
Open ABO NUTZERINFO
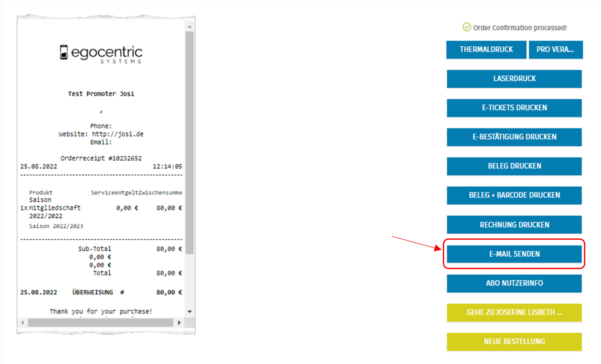coord(514,283)
